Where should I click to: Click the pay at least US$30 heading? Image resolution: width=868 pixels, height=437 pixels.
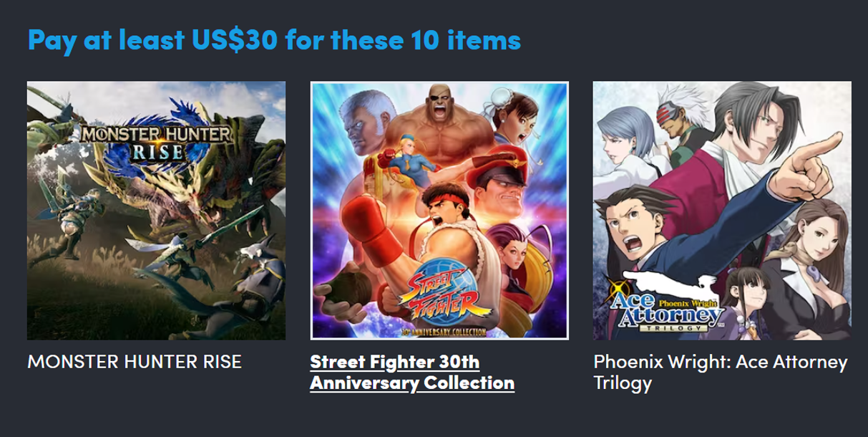pos(274,40)
